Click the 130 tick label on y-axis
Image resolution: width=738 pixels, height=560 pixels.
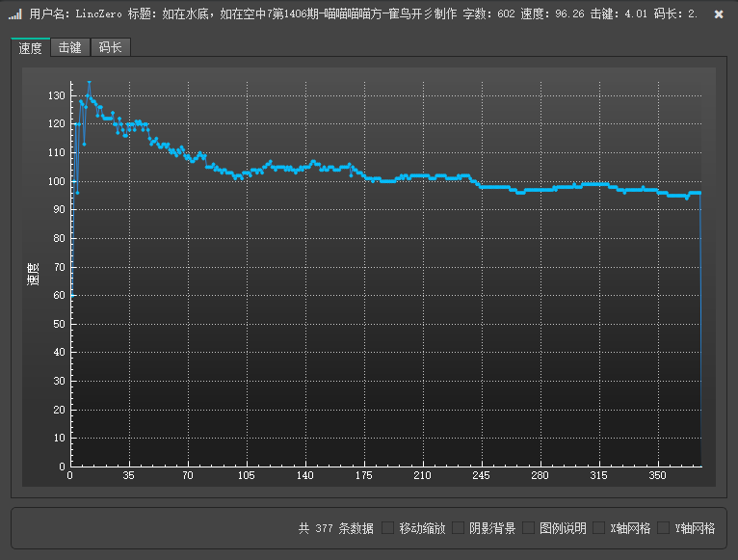coord(56,95)
